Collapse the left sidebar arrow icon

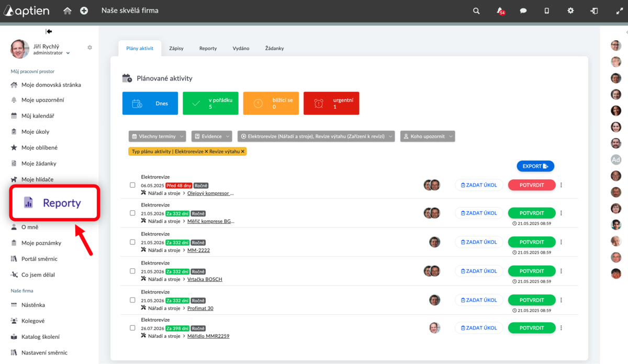(49, 31)
